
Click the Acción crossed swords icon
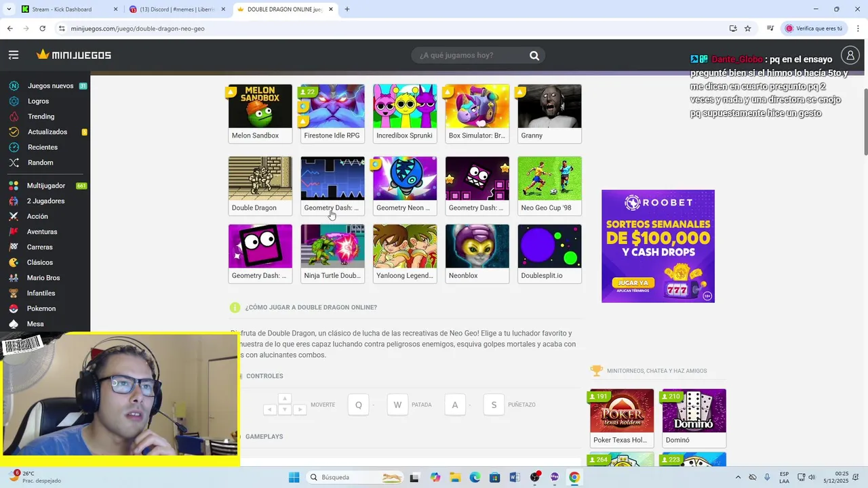(14, 216)
